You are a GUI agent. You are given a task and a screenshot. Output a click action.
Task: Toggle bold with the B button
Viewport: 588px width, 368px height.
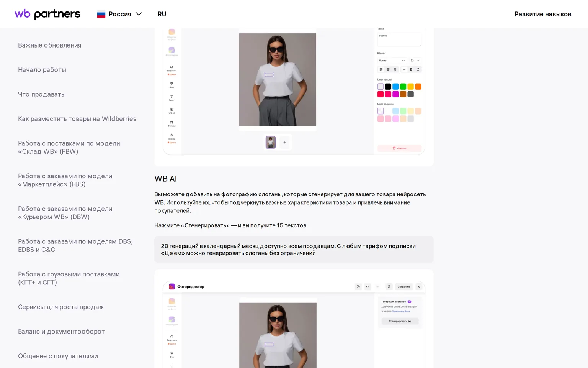point(411,69)
